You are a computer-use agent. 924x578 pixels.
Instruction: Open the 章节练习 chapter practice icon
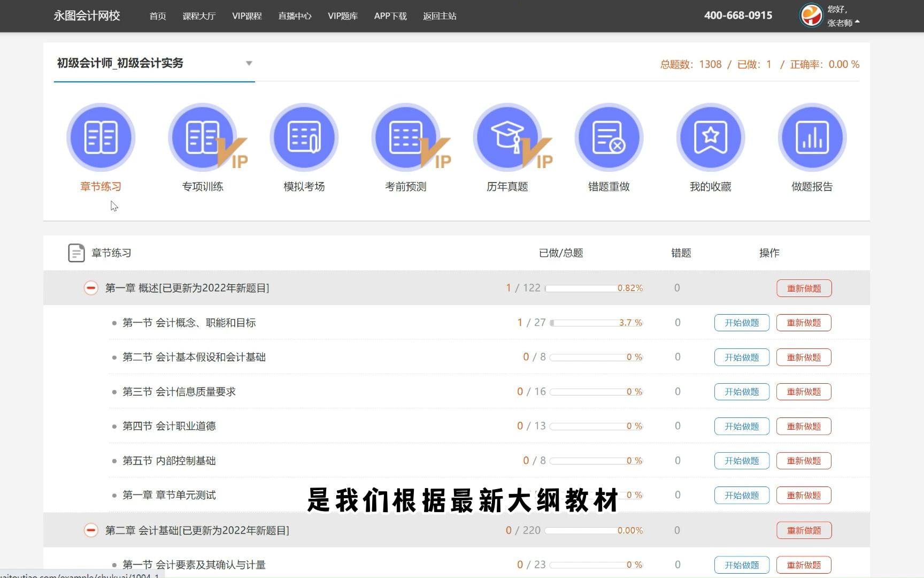coord(101,138)
